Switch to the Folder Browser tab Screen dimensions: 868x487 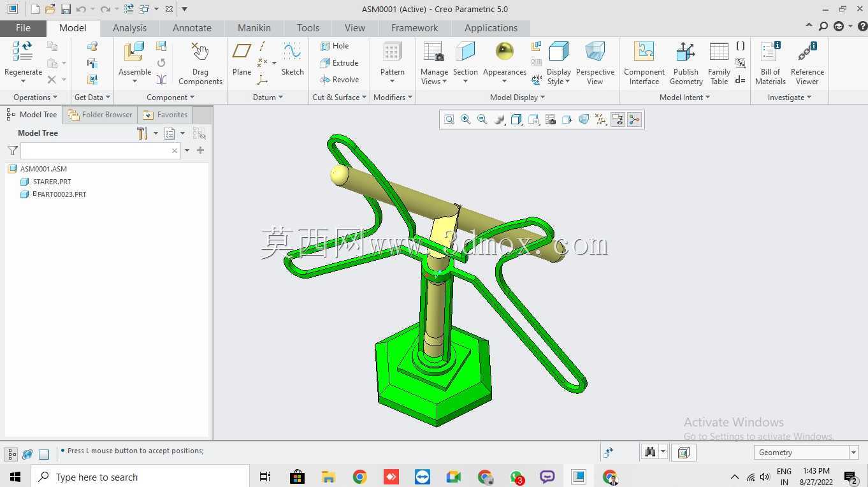point(100,115)
